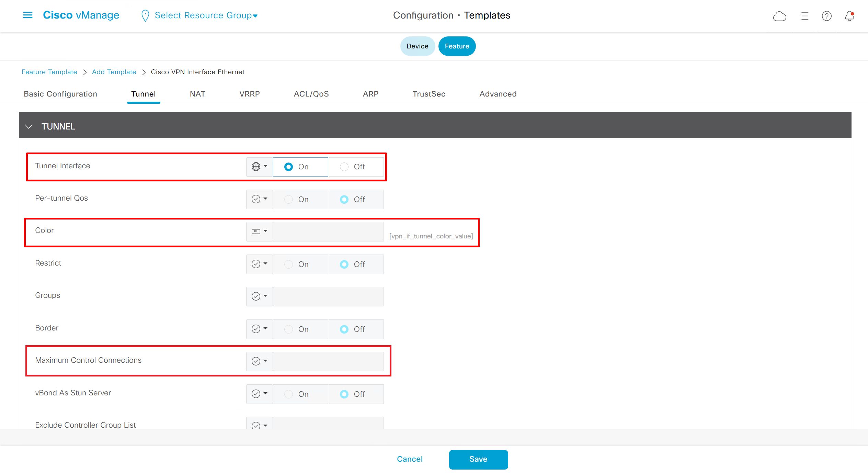The height and width of the screenshot is (473, 868).
Task: Set Tunnel Interface to Off
Action: 344,167
